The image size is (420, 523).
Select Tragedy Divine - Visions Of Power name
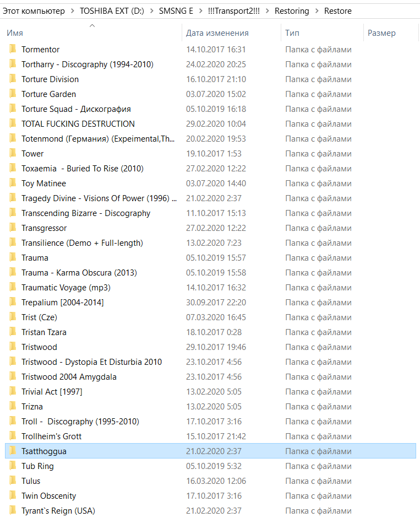[99, 198]
